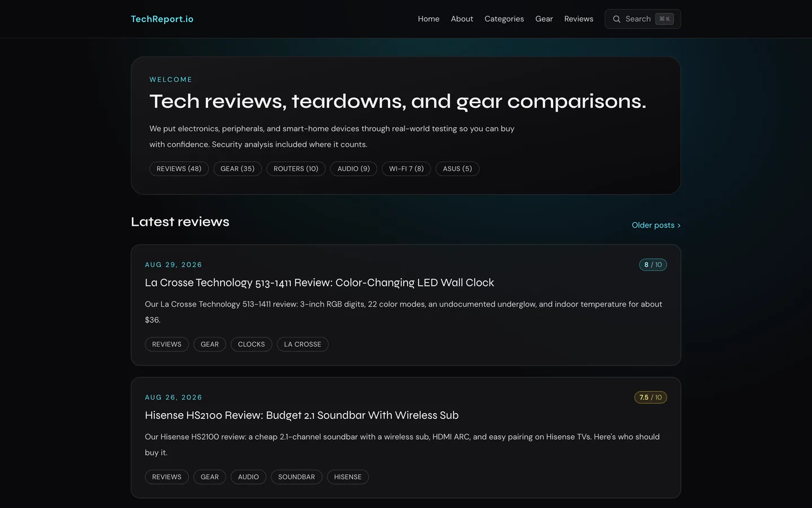This screenshot has height=508, width=812.
Task: Select the AUDIO (9) tag
Action: pyautogui.click(x=354, y=169)
